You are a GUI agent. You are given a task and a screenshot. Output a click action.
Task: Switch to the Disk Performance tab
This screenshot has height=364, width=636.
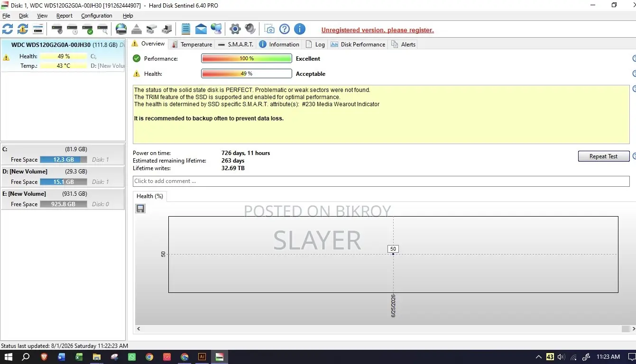358,45
